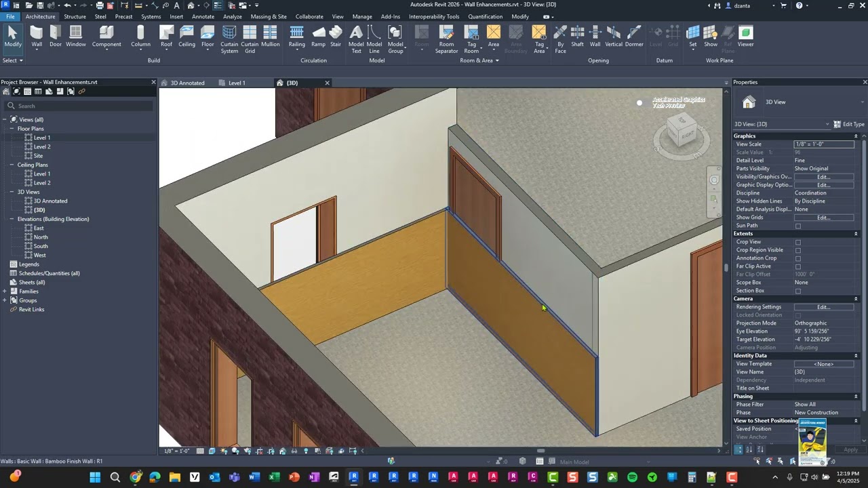The height and width of the screenshot is (488, 868).
Task: Toggle the Section Box checkbox
Action: 798,291
